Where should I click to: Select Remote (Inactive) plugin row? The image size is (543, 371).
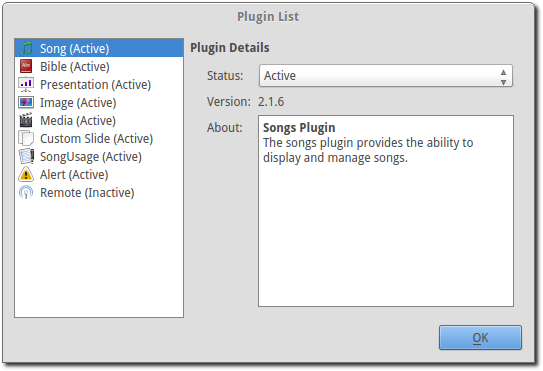tap(99, 192)
